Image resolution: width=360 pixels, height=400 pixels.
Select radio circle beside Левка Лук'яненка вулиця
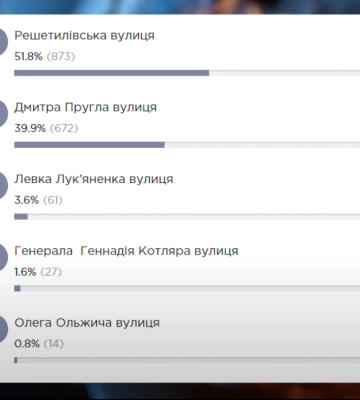tap(3, 186)
